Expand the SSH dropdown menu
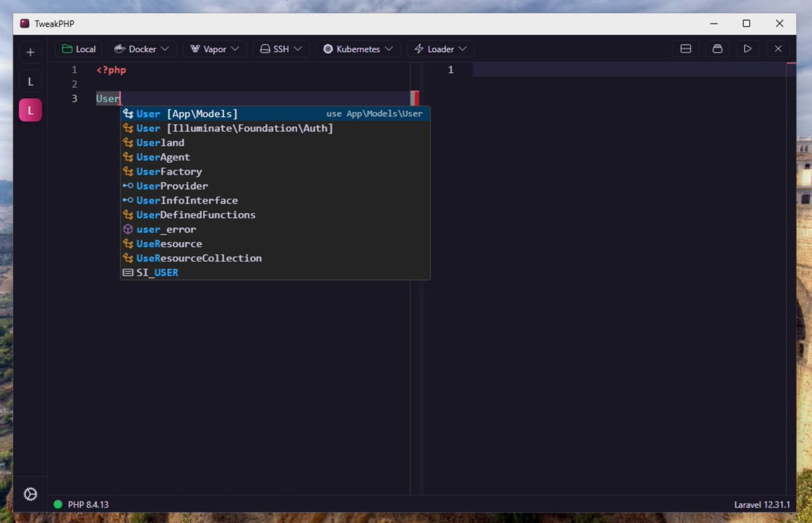Screen dimensions: 812x523 click(298, 49)
